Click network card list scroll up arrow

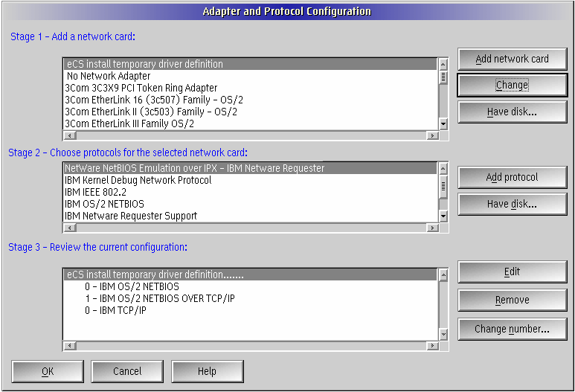443,65
